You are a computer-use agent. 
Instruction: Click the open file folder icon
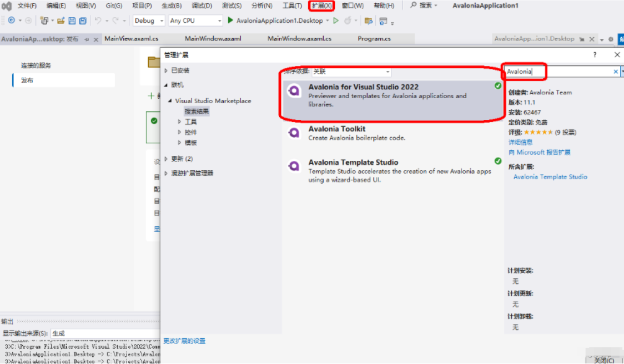(61, 21)
